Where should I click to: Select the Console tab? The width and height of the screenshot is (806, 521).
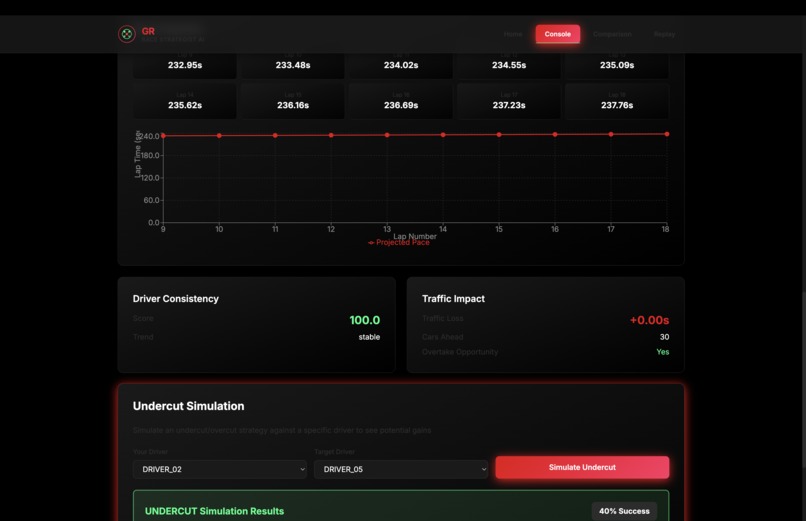558,34
